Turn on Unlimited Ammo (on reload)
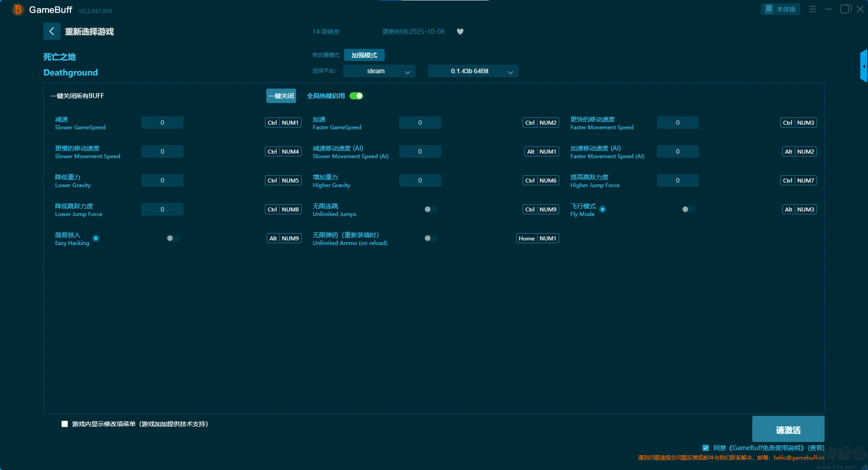This screenshot has width=868, height=470. pyautogui.click(x=430, y=238)
